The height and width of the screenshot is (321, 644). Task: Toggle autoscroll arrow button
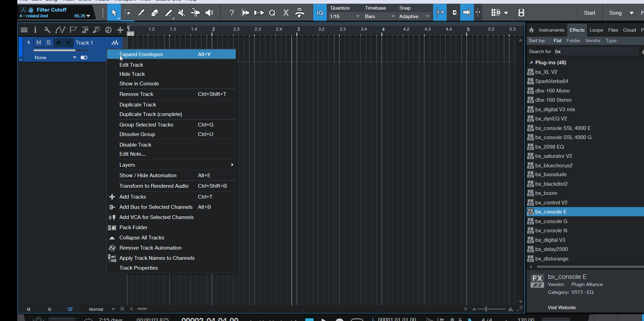(x=467, y=13)
